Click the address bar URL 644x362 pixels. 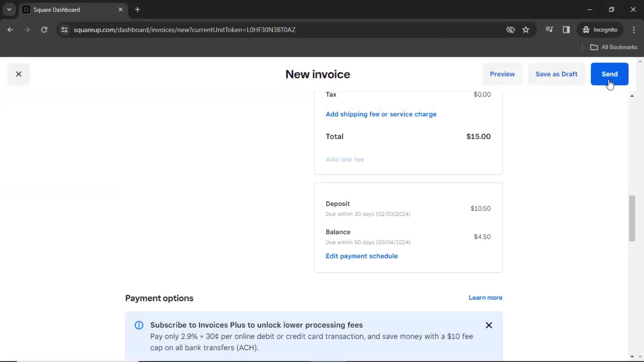tap(184, 30)
